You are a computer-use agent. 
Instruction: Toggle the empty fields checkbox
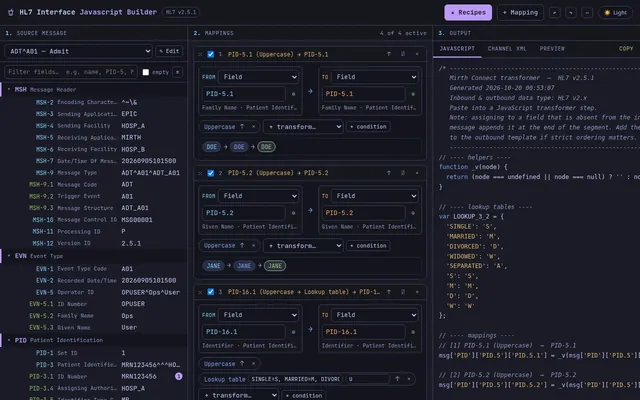pyautogui.click(x=146, y=72)
